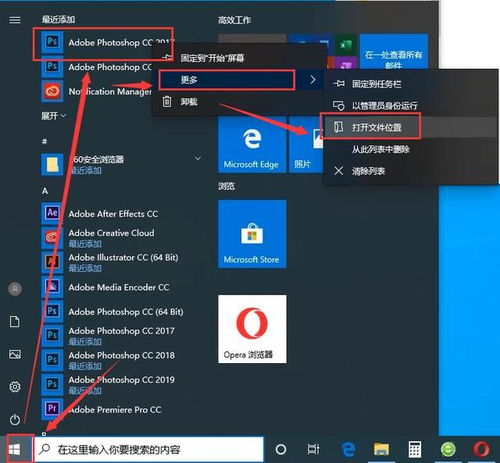This screenshot has height=463, width=500.
Task: Open the Opera 浏览器 tile
Action: (x=252, y=329)
